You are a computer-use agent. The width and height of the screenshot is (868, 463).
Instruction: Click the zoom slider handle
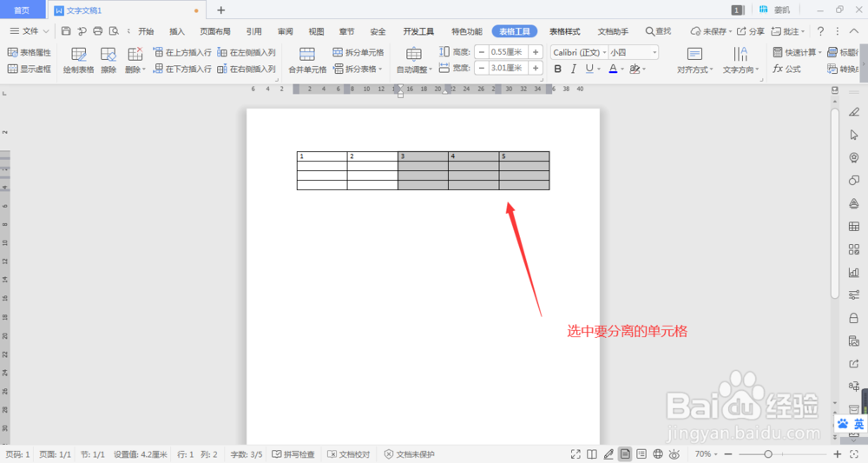[768, 454]
